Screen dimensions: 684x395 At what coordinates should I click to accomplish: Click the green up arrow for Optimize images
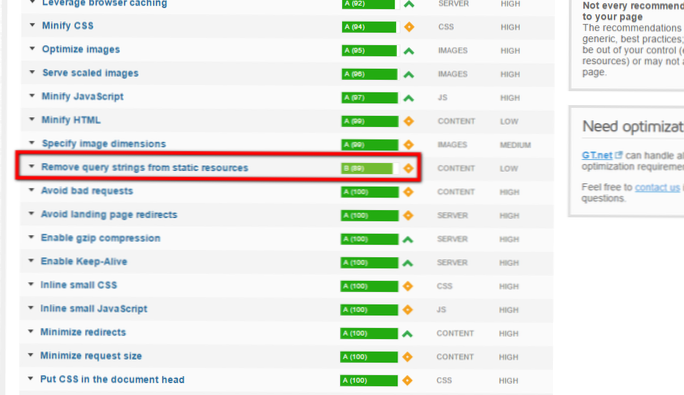[409, 51]
